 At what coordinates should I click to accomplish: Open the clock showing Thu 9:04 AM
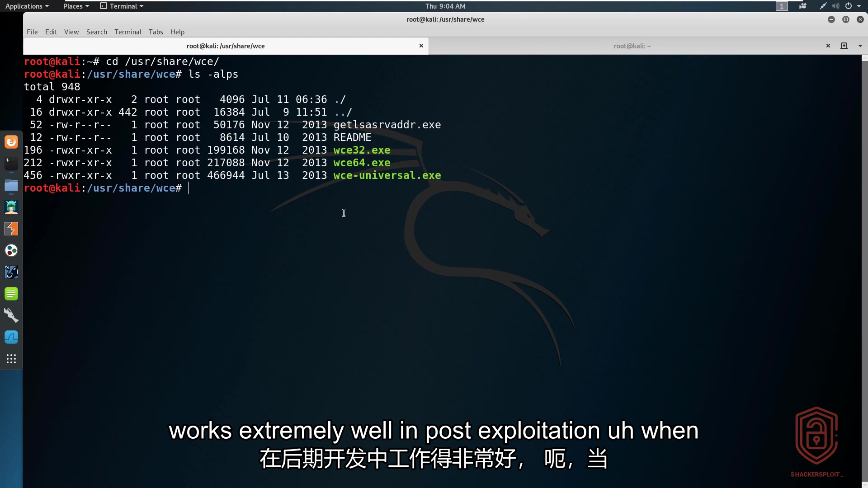click(x=445, y=6)
